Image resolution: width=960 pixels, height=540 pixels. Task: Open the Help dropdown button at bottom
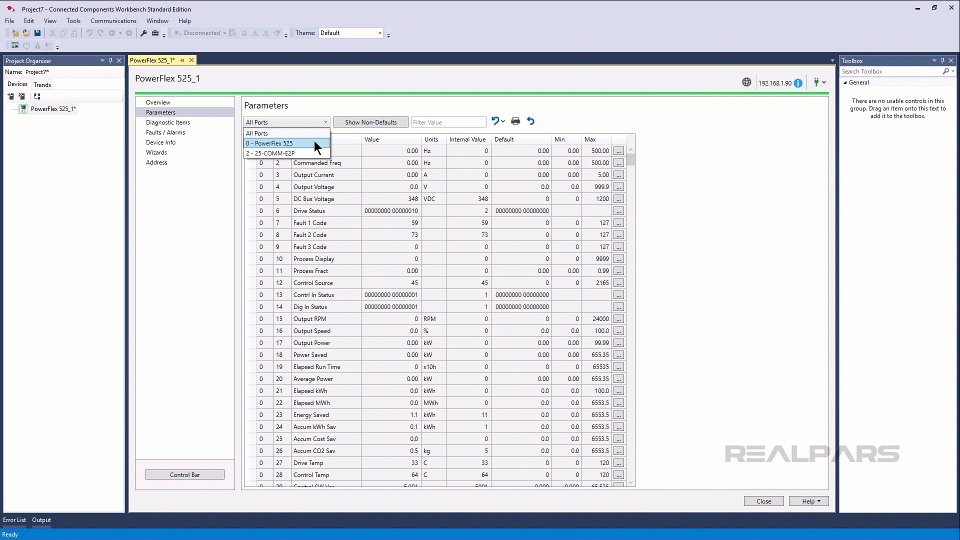tap(809, 501)
